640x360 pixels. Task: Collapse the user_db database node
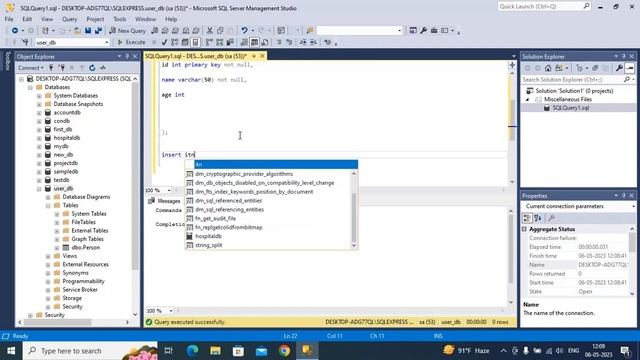39,189
